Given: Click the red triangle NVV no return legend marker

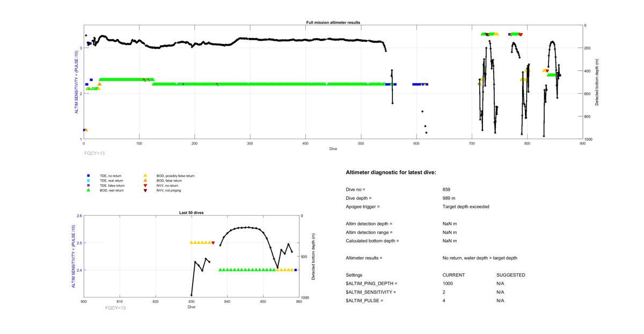Looking at the screenshot, I should (x=145, y=185).
